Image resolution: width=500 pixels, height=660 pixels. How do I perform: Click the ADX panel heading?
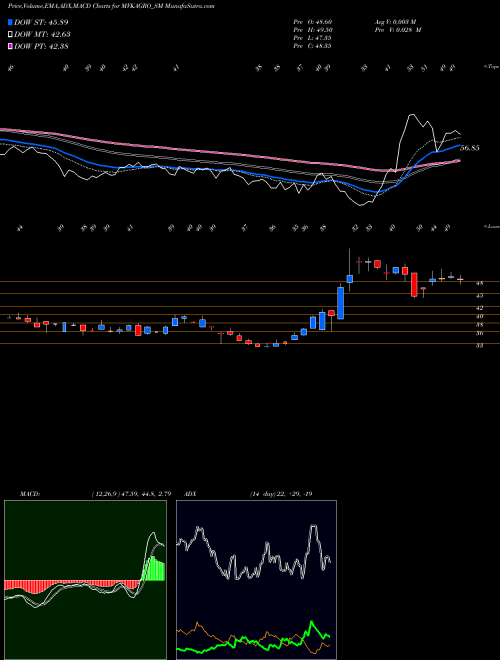point(190,494)
